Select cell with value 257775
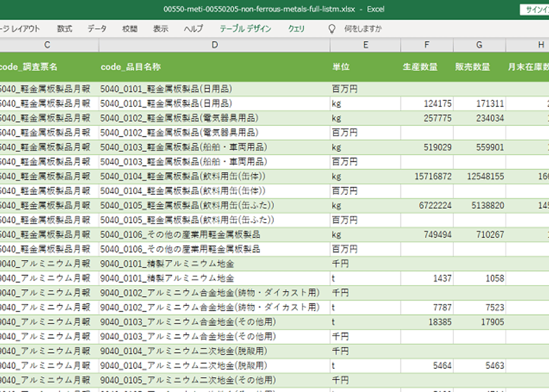This screenshot has height=392, width=549. 427,118
